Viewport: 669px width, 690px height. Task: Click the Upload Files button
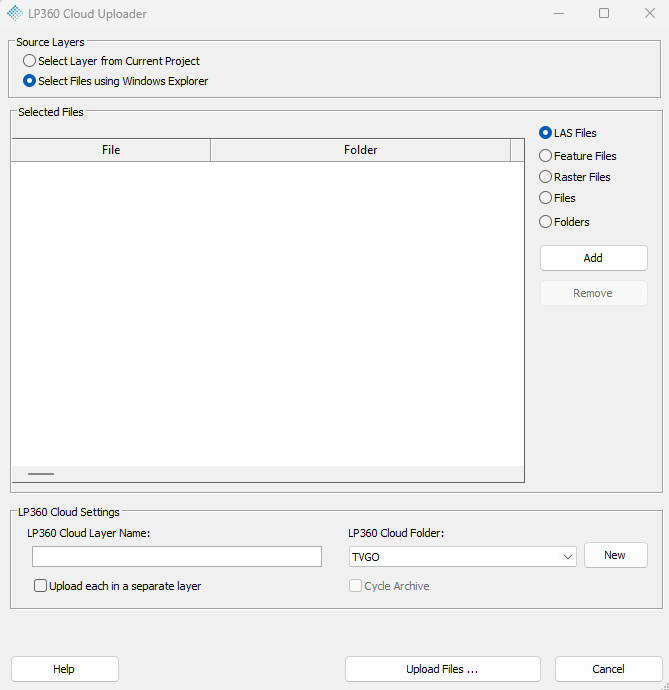coord(443,669)
